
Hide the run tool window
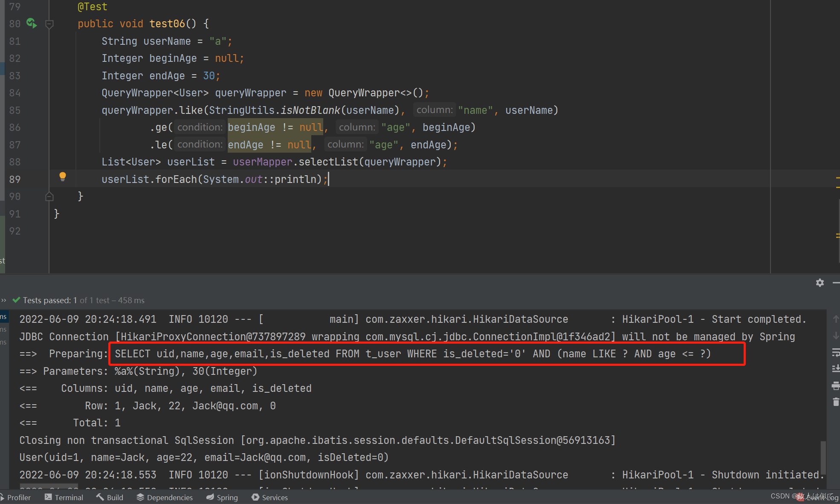click(x=836, y=283)
